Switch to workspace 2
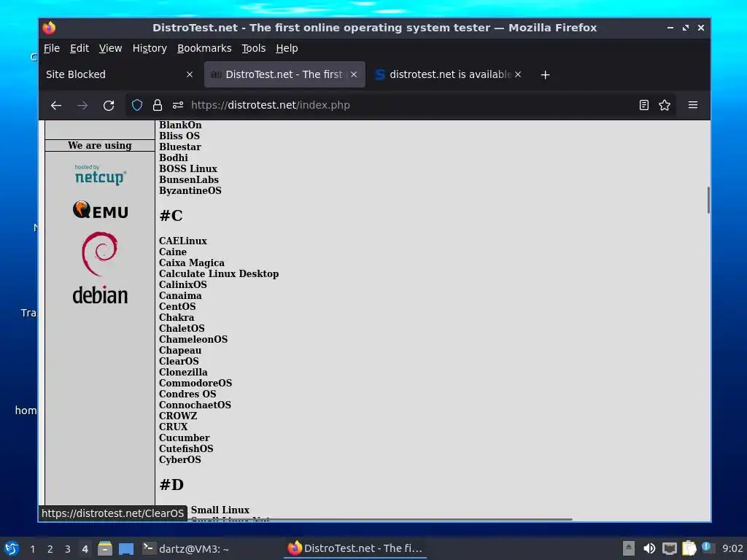Screen dimensions: 747x560 (x=50, y=549)
